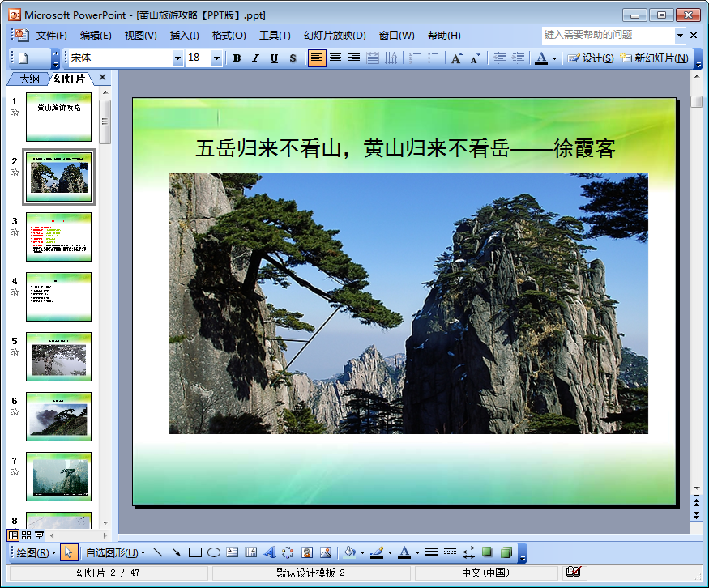Open the View (视图) menu

coord(140,36)
